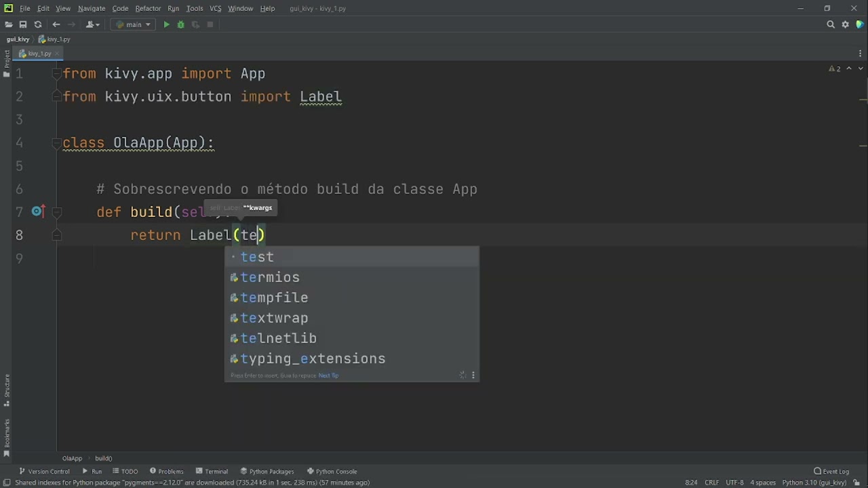Navigate back with the left arrow
The width and height of the screenshot is (868, 488).
pos(56,24)
